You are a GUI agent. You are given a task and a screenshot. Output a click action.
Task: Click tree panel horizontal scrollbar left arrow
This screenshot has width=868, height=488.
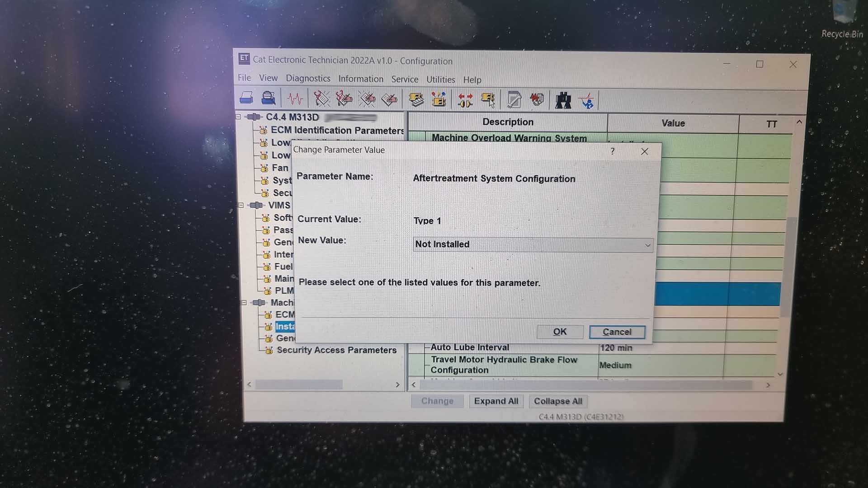coord(249,385)
